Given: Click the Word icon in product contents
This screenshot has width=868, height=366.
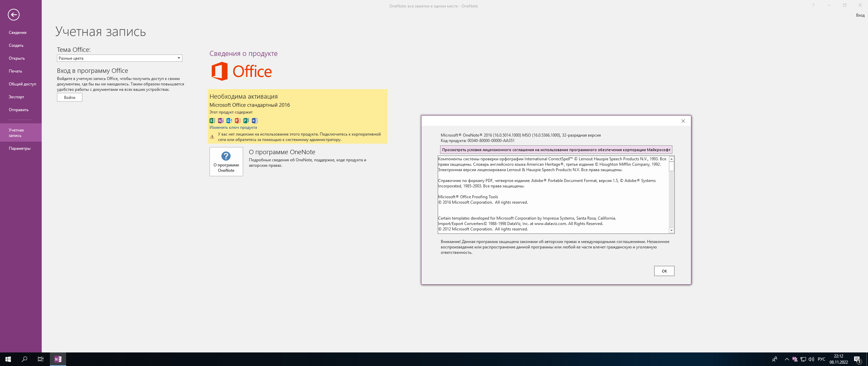Looking at the screenshot, I should 255,121.
